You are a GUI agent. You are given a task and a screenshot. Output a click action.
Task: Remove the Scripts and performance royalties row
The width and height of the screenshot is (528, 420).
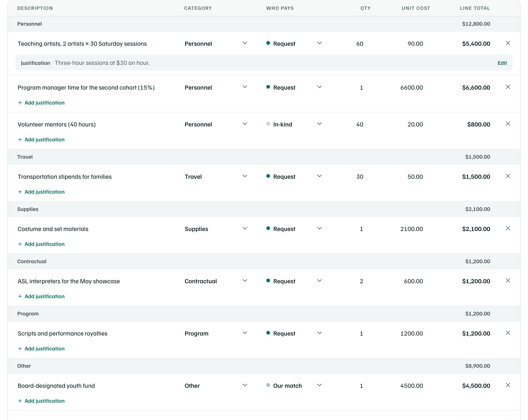(x=508, y=333)
